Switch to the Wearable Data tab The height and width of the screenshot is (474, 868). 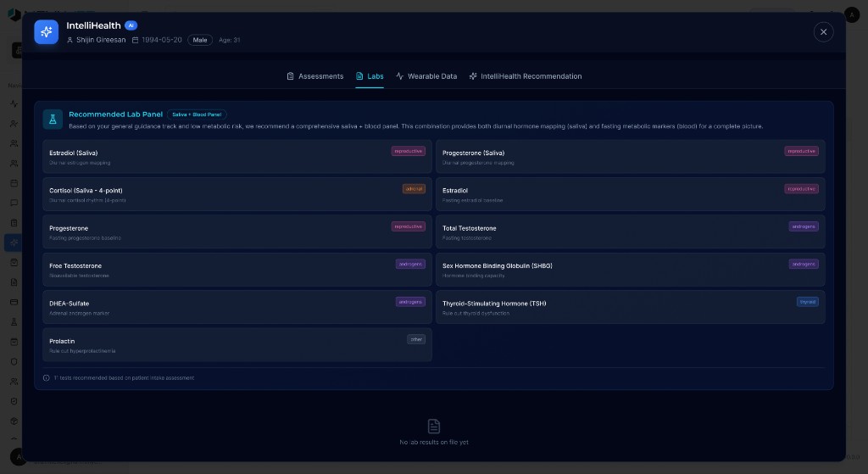tap(426, 76)
